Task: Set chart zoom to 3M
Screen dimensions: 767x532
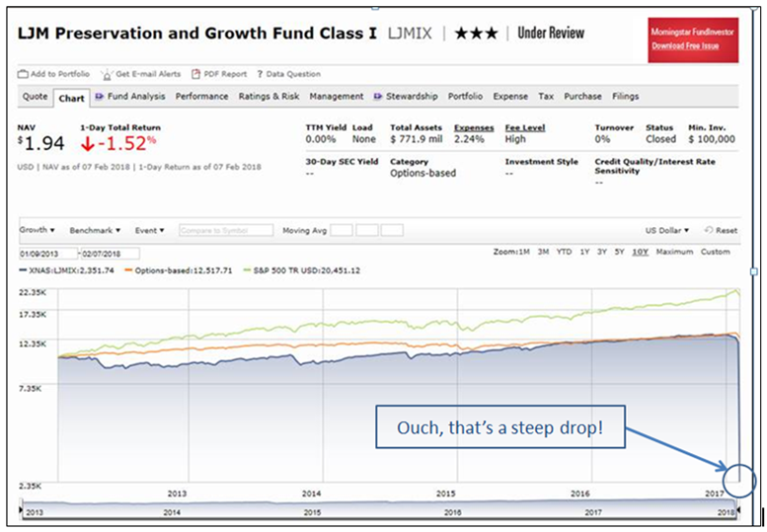Action: click(x=543, y=252)
